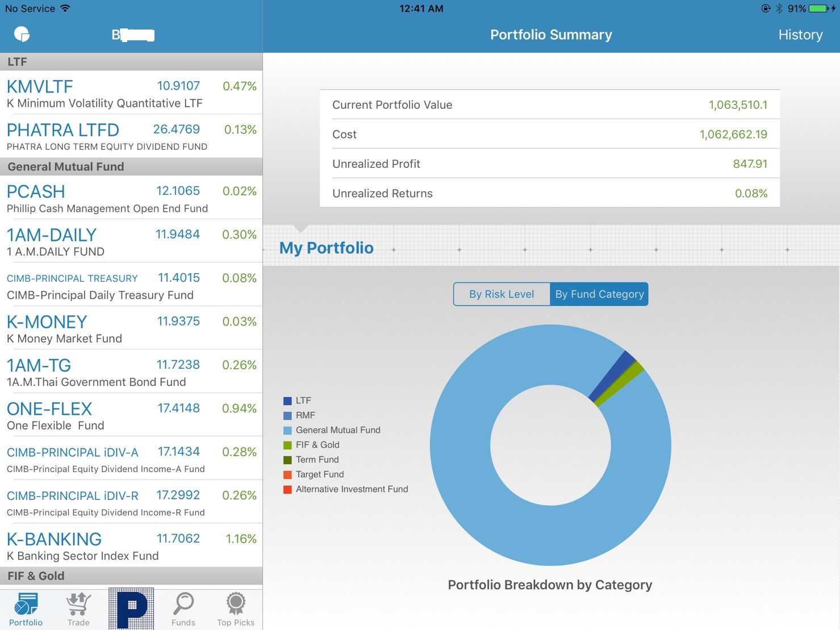Open the PHATRA LTFD fund row

point(131,136)
